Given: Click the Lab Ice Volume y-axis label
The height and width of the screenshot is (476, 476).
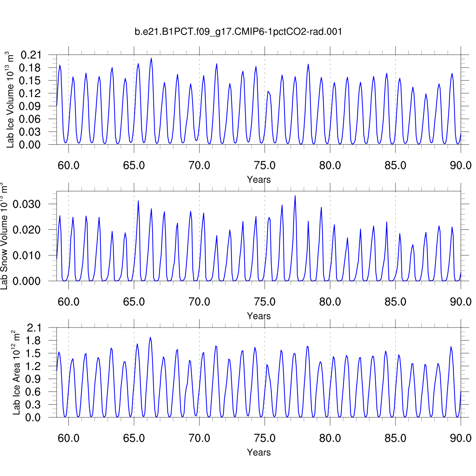Looking at the screenshot, I should click(x=10, y=100).
